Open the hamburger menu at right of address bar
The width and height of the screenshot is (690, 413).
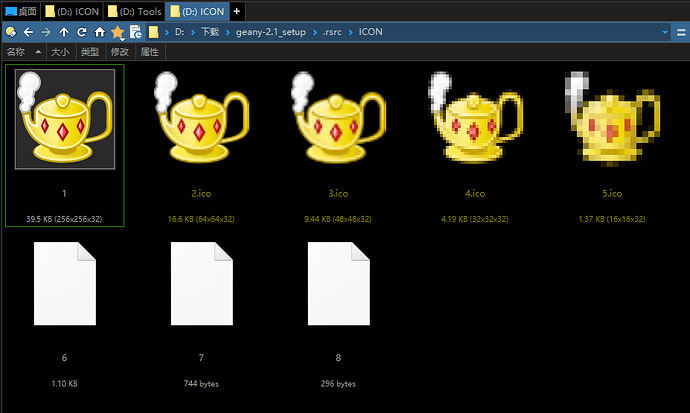(680, 32)
